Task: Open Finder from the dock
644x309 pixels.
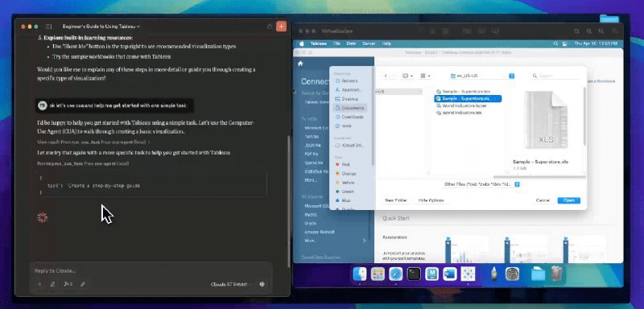Action: tap(360, 274)
